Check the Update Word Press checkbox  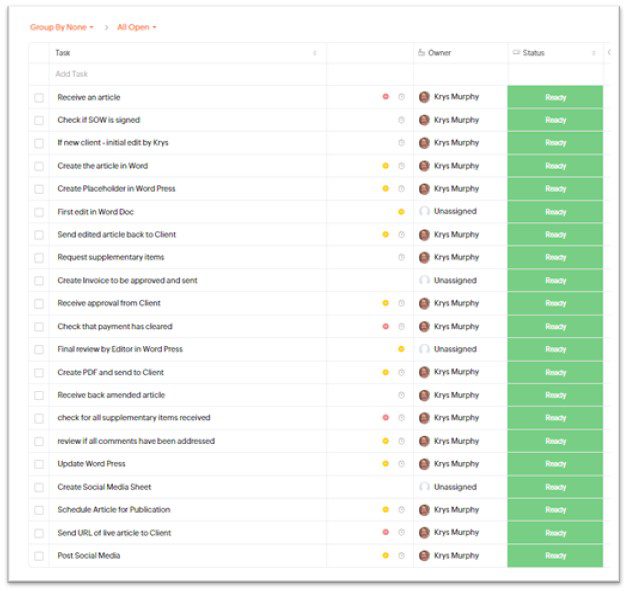click(39, 464)
